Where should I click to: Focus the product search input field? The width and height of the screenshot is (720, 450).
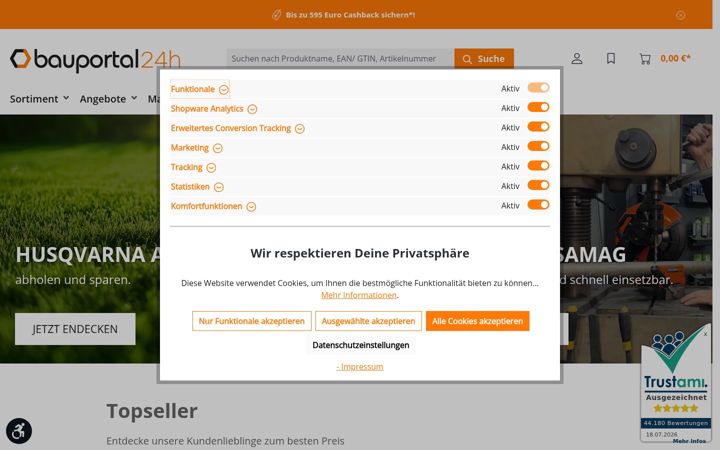340,59
